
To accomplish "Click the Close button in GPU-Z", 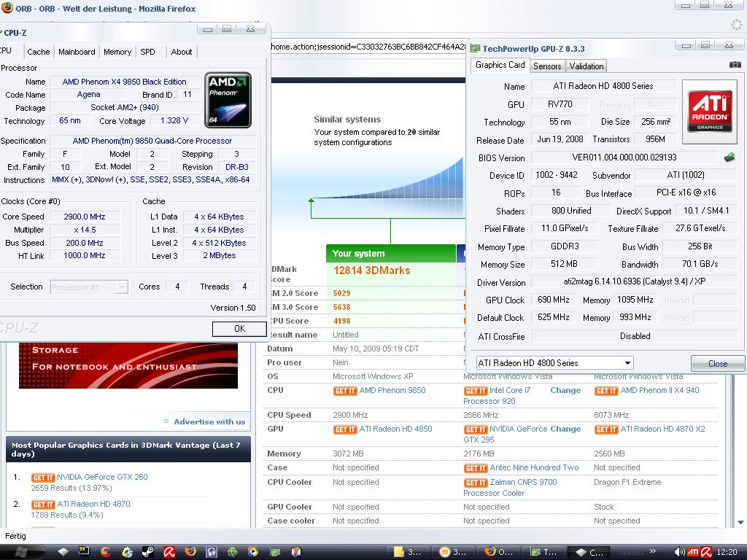I will pyautogui.click(x=718, y=364).
